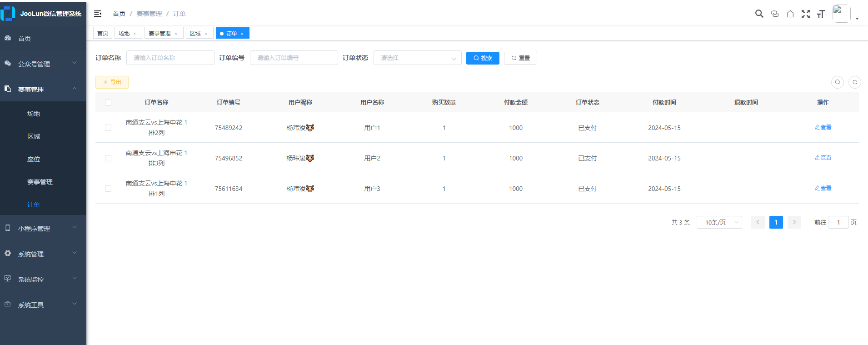The height and width of the screenshot is (345, 868).
Task: Select the row checkbox for order 75611634
Action: click(x=108, y=189)
